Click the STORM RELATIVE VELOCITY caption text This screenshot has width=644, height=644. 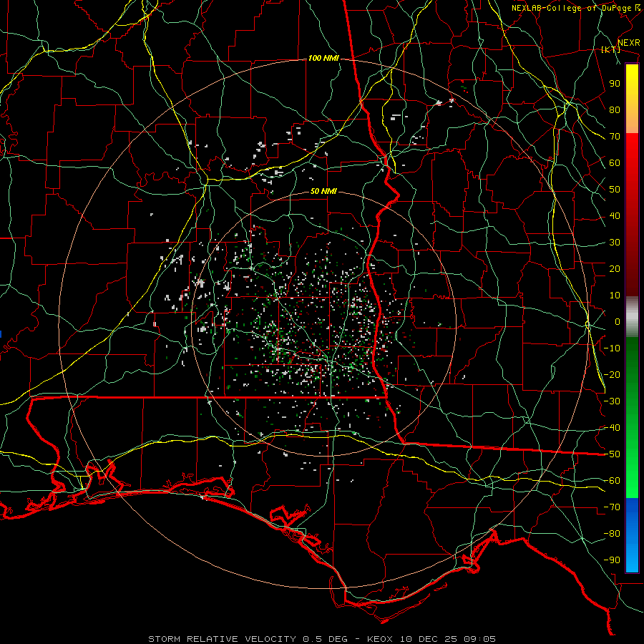(222, 639)
